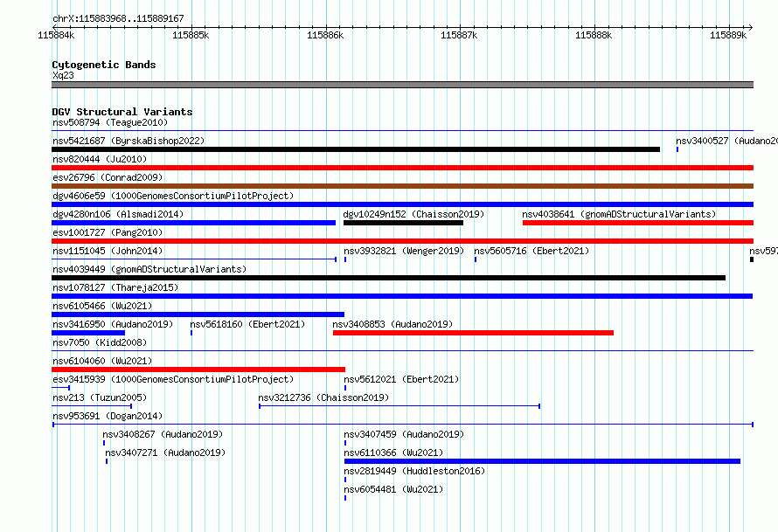This screenshot has width=778, height=532.
Task: Click the nsv508794 (Teague2010) variant label
Action: coord(110,122)
